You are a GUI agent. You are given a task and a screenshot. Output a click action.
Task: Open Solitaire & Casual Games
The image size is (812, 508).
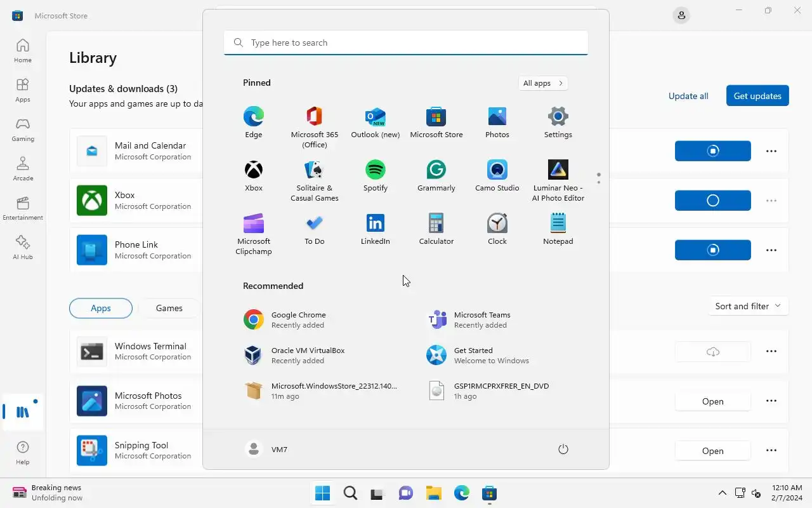(315, 180)
